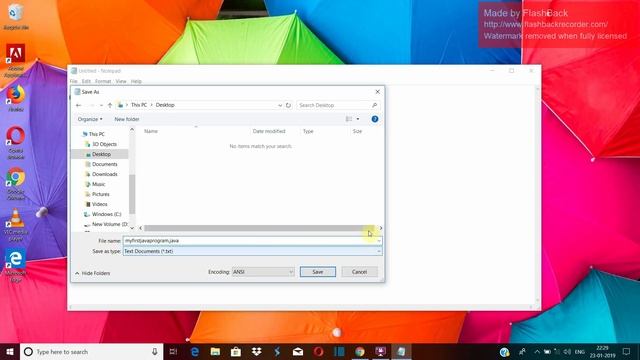Click the Save button
Viewport: 640px width, 360px height.
[x=318, y=272]
